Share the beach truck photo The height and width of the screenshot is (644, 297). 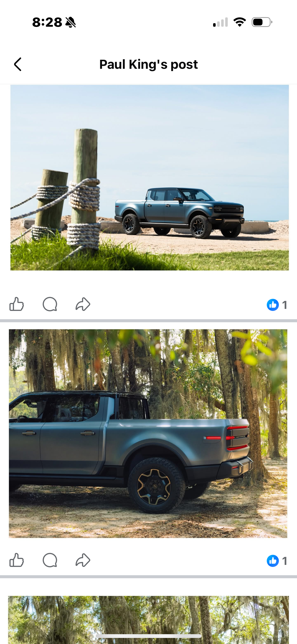(x=83, y=304)
